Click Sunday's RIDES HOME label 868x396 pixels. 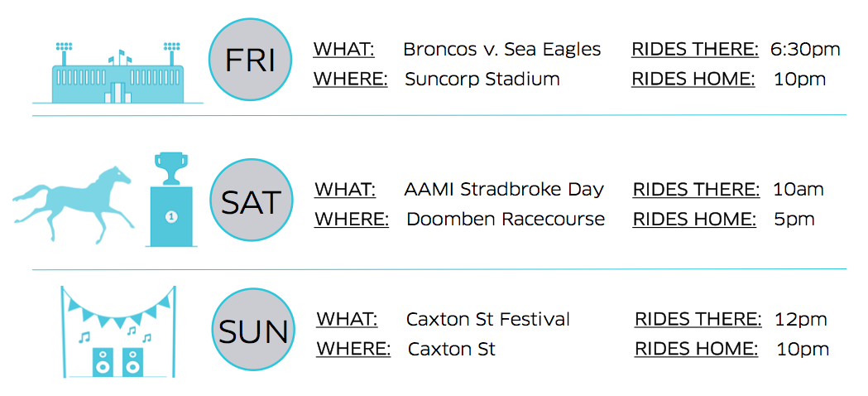[x=697, y=349]
